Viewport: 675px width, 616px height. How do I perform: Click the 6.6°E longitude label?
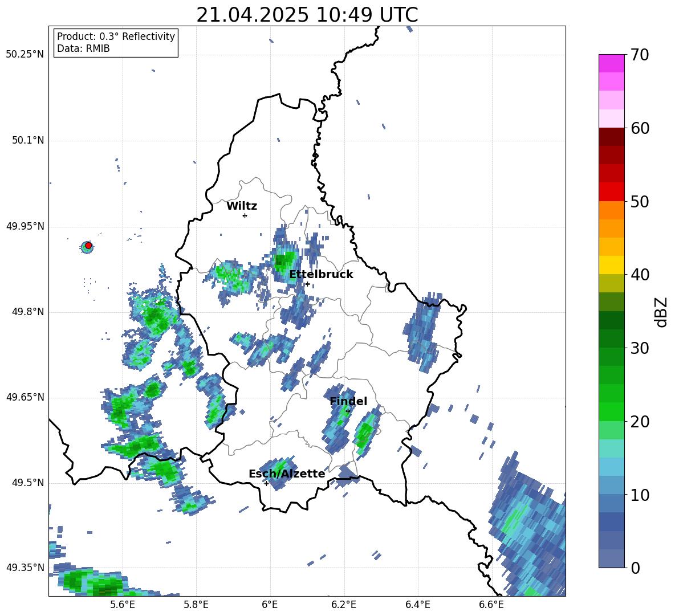(491, 605)
